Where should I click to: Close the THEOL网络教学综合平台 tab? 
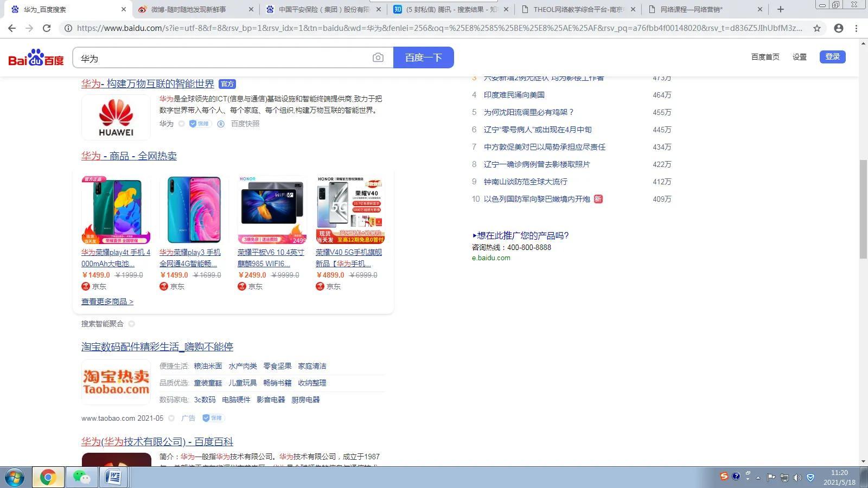click(633, 9)
